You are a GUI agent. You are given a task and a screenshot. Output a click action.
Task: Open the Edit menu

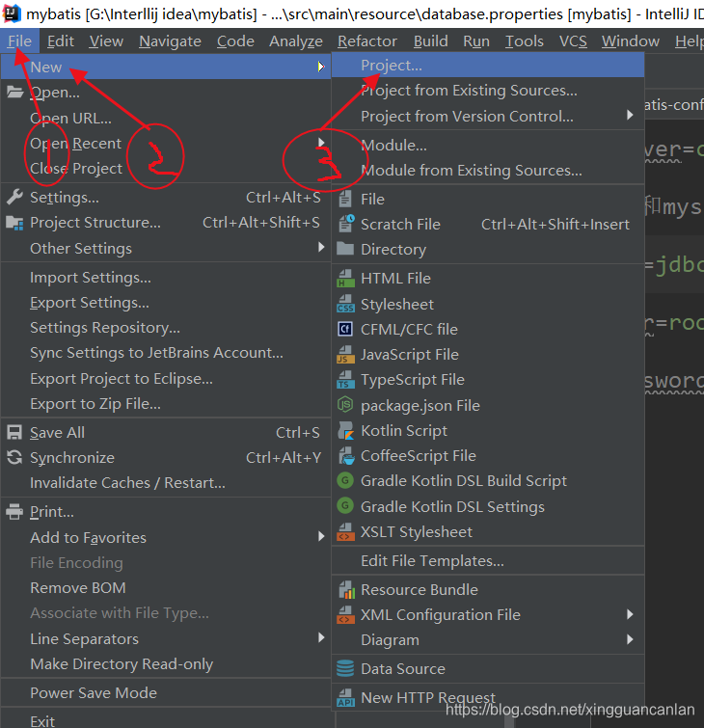click(61, 41)
